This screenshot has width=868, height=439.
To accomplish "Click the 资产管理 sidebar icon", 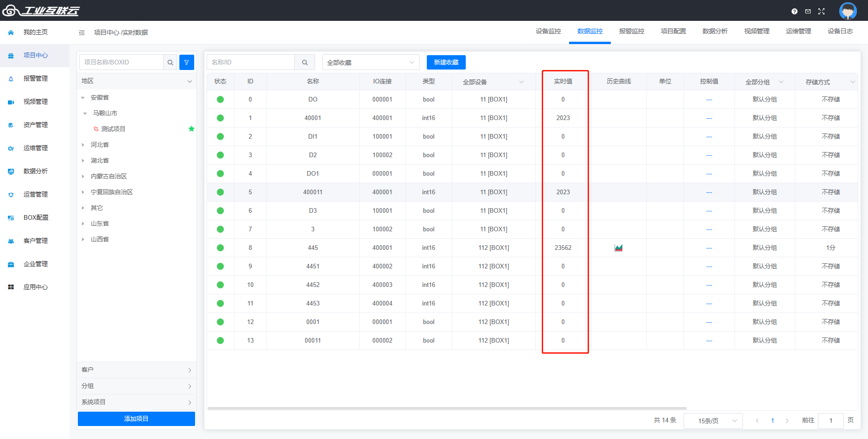I will click(11, 125).
